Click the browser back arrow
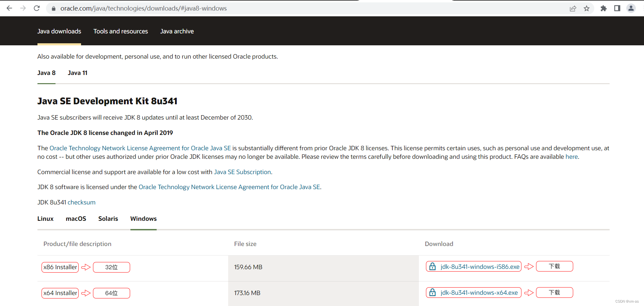The image size is (644, 306). 10,8
